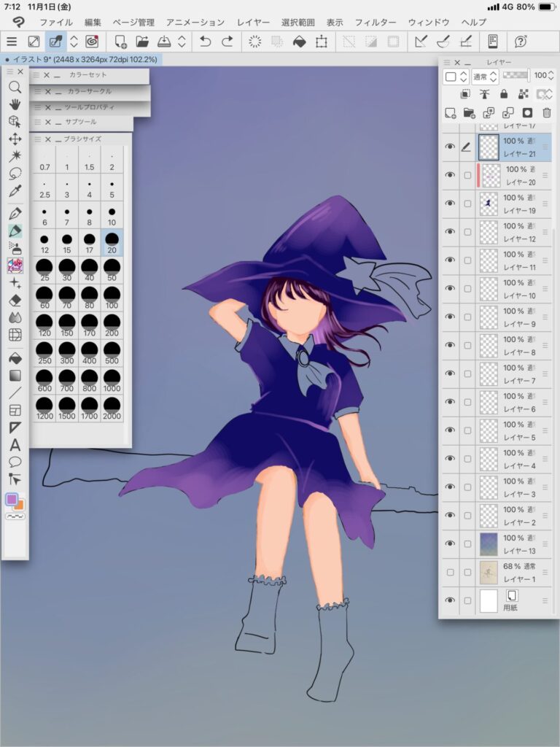Select the Text tool
560x747 pixels.
point(15,445)
